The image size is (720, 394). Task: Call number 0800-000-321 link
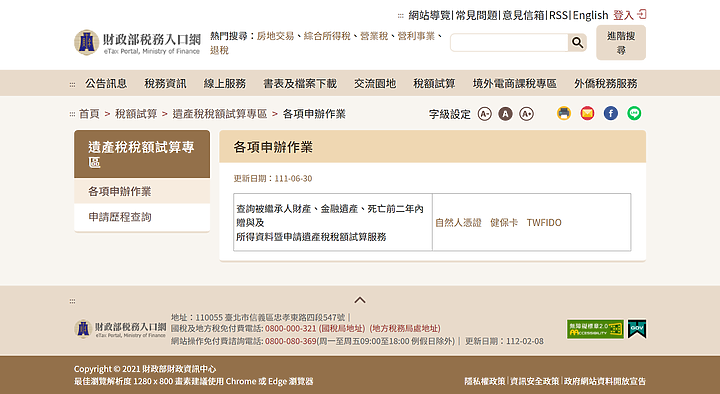click(291, 329)
